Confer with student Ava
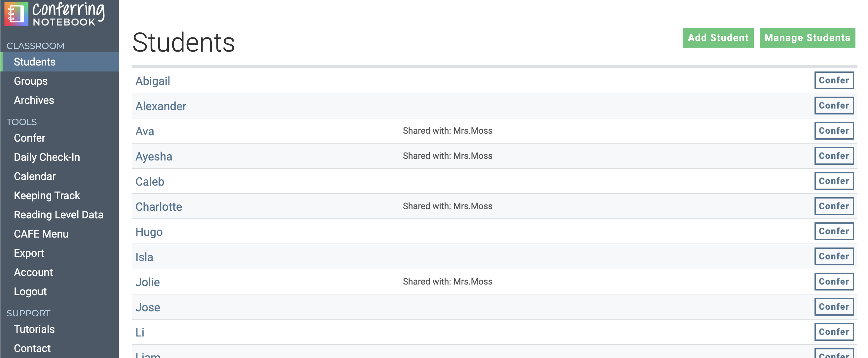868x358 pixels. (834, 131)
